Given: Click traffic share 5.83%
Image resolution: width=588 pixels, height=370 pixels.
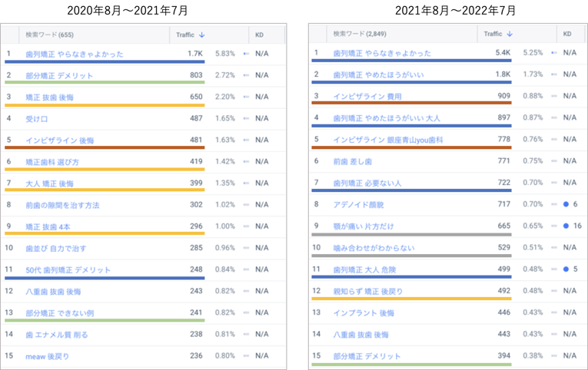Looking at the screenshot, I should pos(225,54).
